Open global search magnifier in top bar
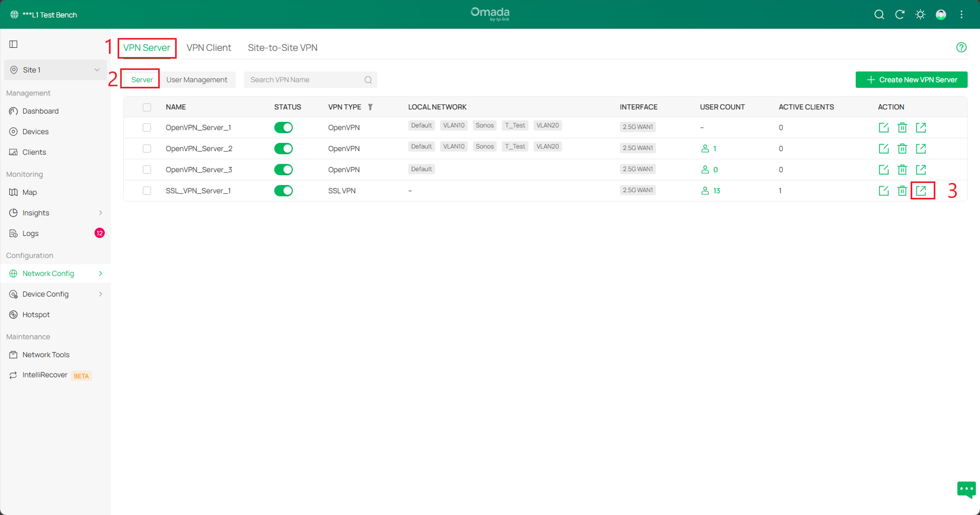 coord(879,15)
